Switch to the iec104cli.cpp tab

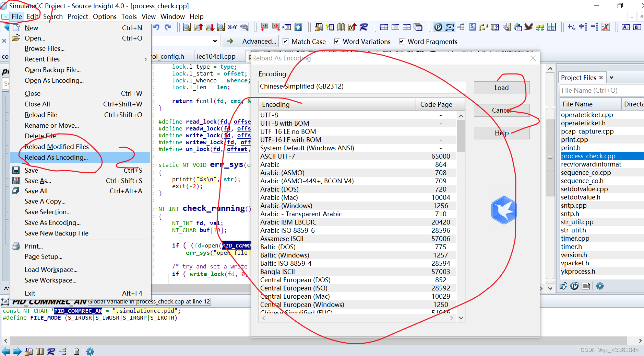[x=216, y=57]
